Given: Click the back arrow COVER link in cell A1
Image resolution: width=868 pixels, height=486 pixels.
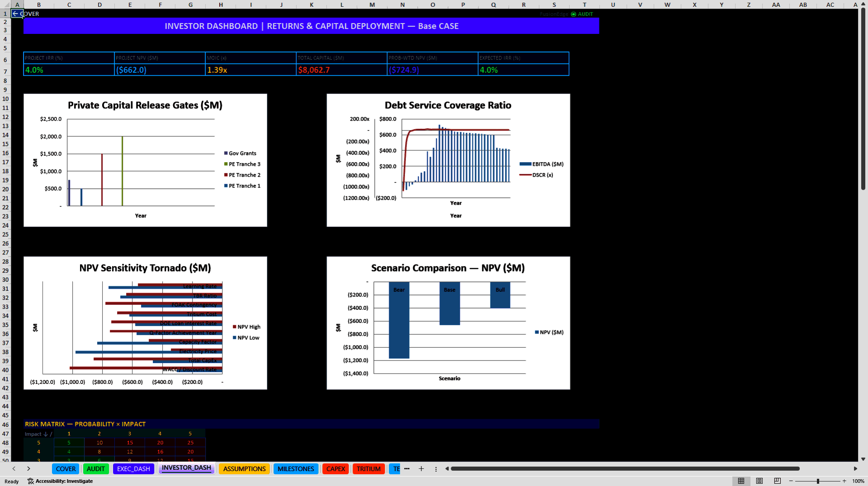Looking at the screenshot, I should click(25, 14).
